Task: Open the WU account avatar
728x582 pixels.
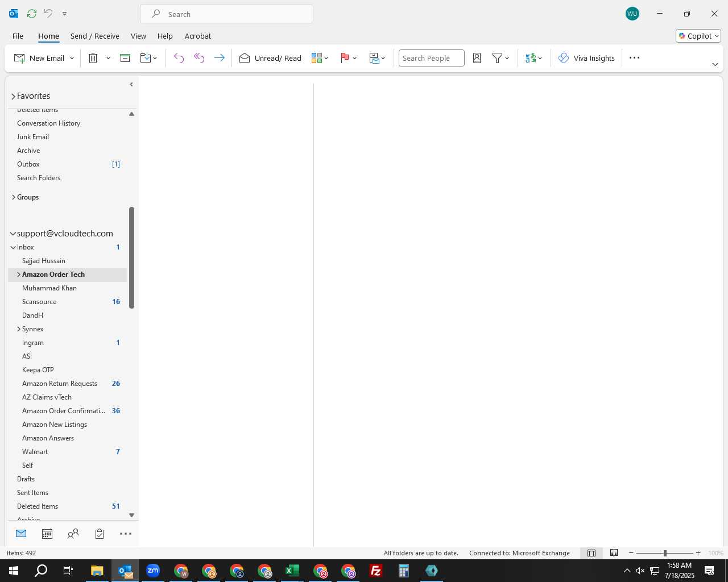Action: (632, 14)
